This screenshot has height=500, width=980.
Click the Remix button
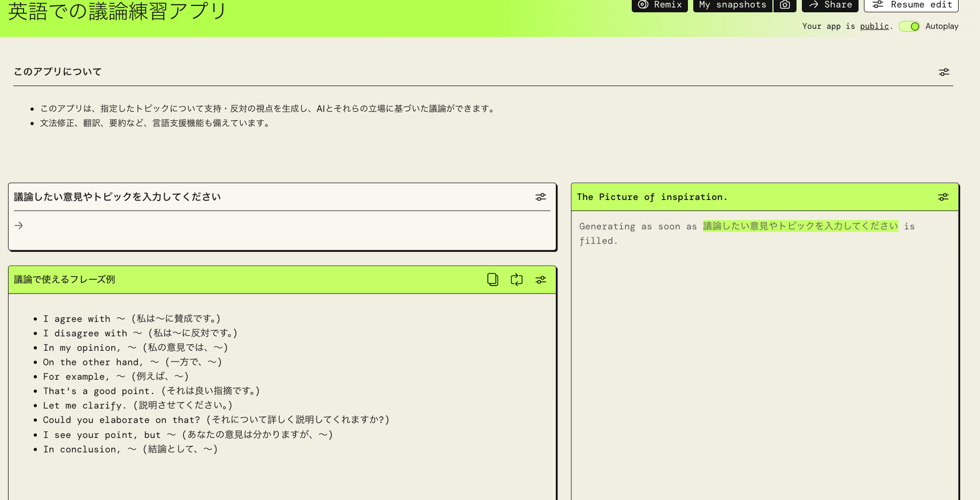pos(660,5)
